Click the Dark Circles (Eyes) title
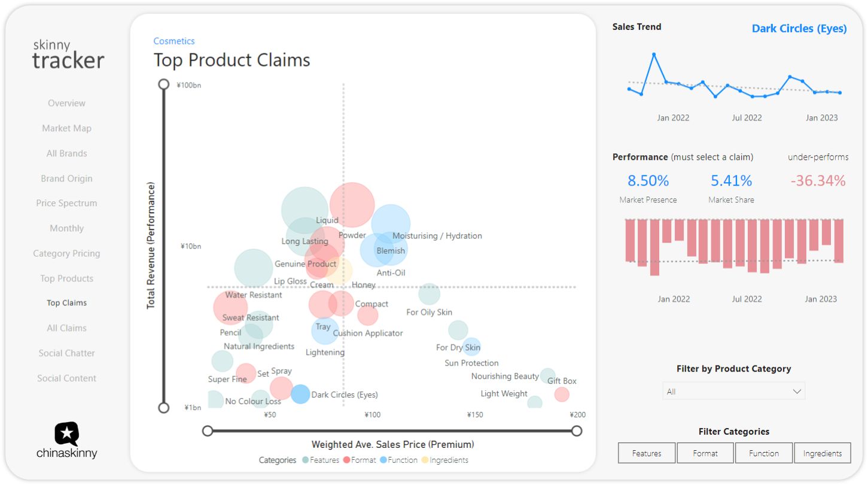 pyautogui.click(x=799, y=29)
